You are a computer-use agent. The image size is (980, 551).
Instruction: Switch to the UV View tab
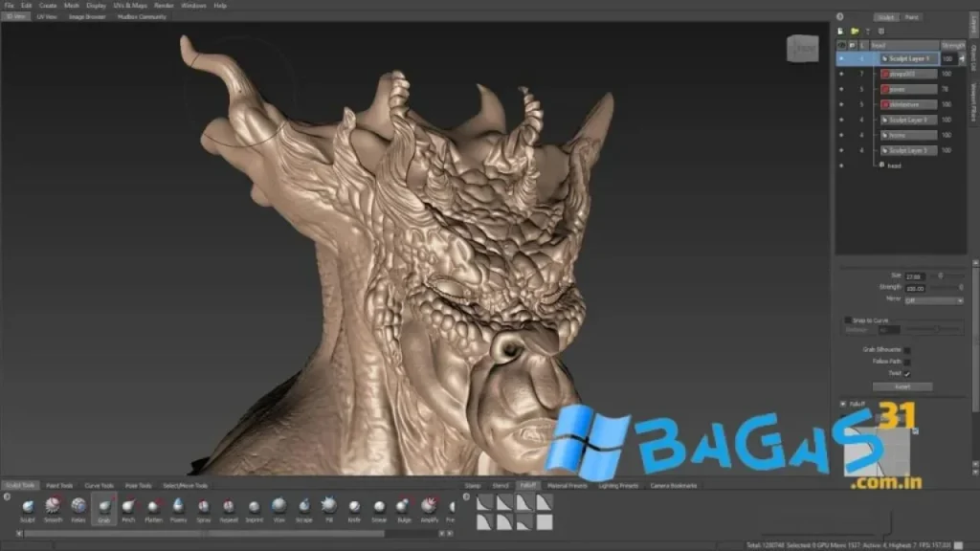click(47, 17)
